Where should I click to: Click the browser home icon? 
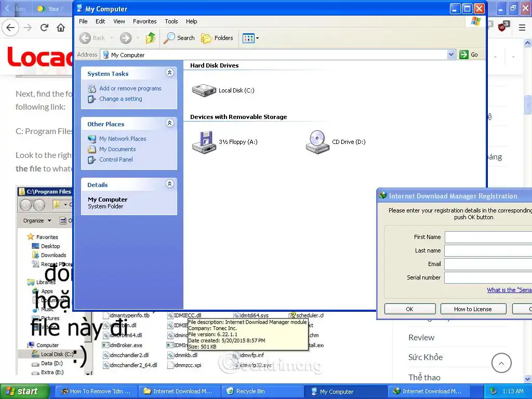pos(61,28)
